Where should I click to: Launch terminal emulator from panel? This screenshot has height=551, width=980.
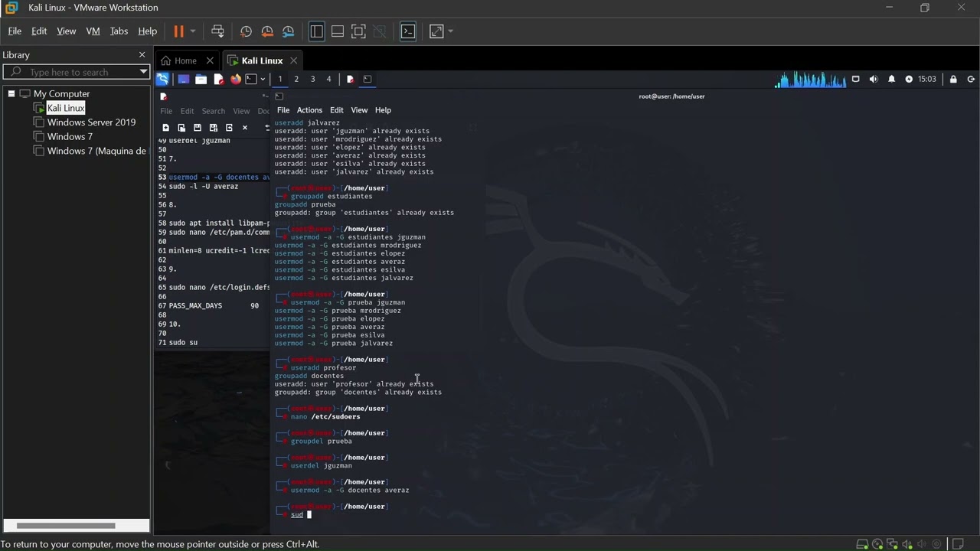coord(251,79)
